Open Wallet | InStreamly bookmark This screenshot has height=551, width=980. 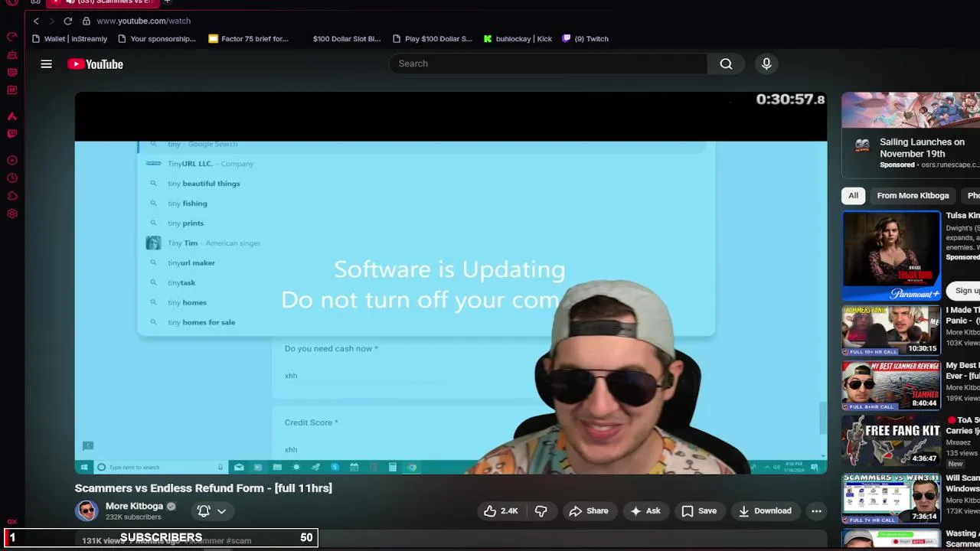pyautogui.click(x=69, y=38)
